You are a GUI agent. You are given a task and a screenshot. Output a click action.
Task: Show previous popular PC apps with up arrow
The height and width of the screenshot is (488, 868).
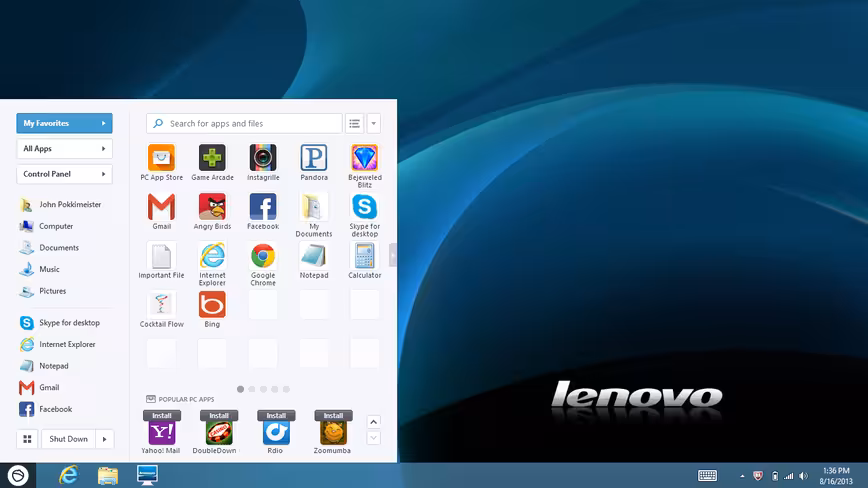point(374,422)
